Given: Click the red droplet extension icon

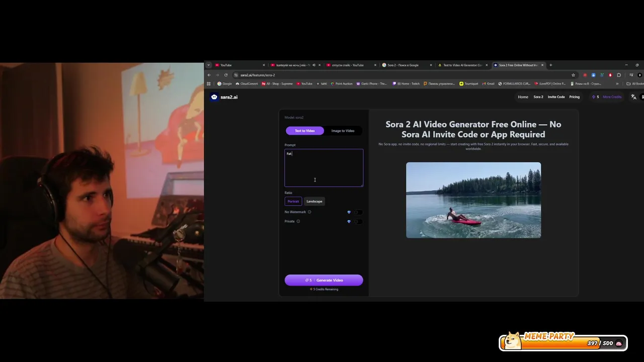Looking at the screenshot, I should (610, 75).
